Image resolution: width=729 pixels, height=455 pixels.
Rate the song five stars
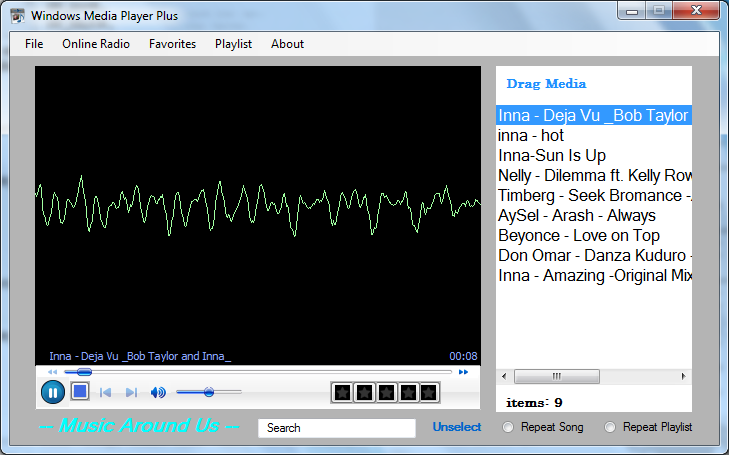point(428,393)
